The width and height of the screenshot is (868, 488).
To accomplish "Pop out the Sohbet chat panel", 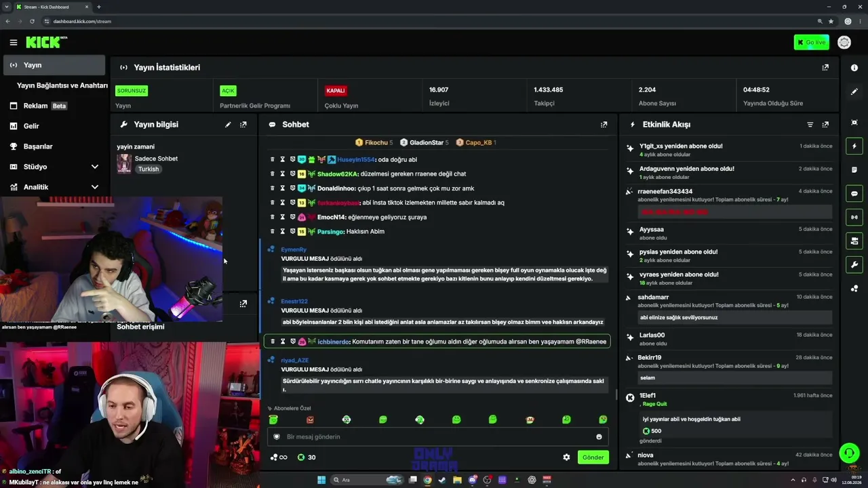I will pyautogui.click(x=604, y=125).
